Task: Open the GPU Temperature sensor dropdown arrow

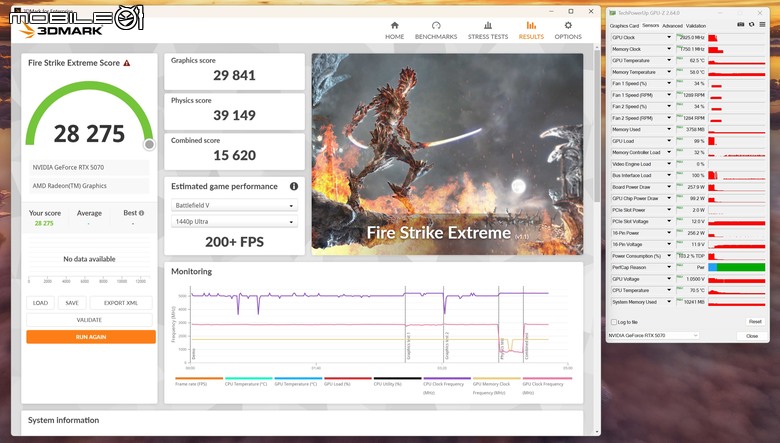Action: click(x=669, y=60)
